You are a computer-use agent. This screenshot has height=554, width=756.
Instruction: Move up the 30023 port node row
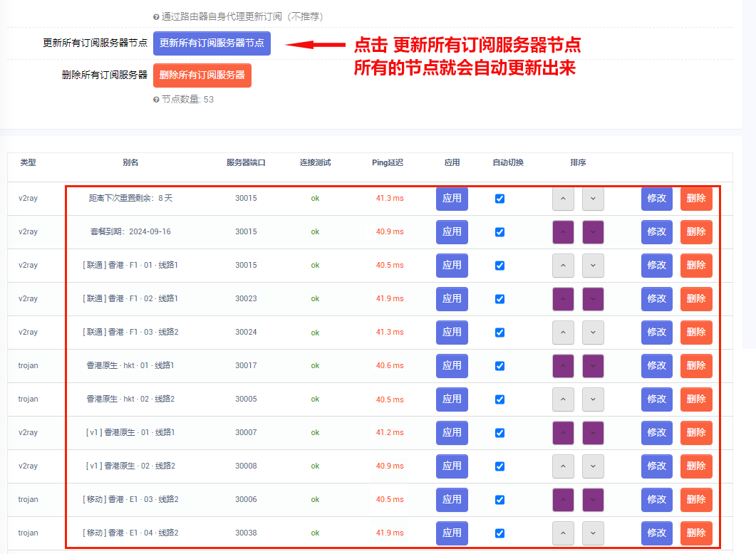point(563,299)
